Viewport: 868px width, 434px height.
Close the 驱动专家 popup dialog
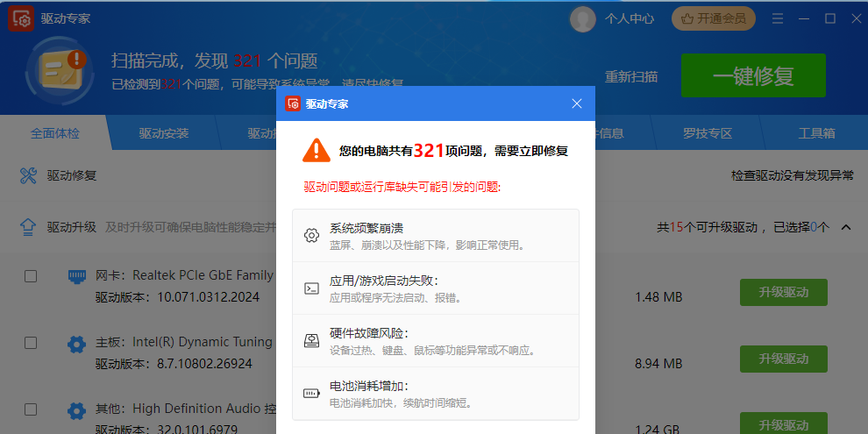pyautogui.click(x=577, y=103)
